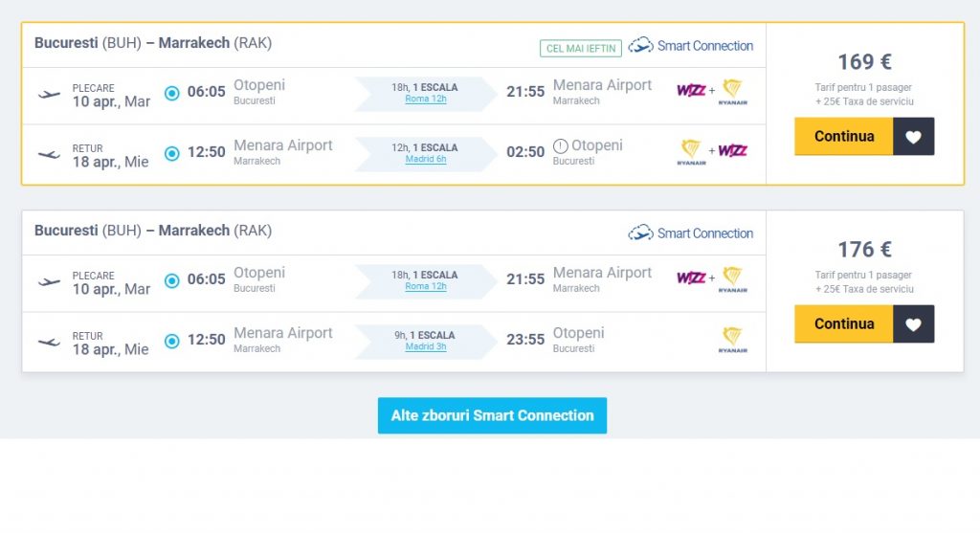Open the Roma 12h stopover link in first offer

[x=426, y=99]
